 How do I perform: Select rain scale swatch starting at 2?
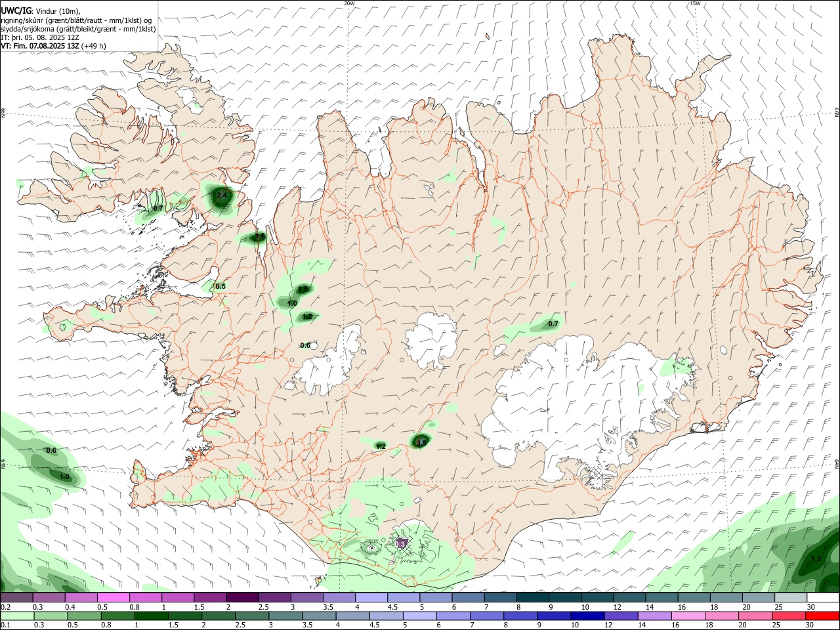(x=219, y=616)
